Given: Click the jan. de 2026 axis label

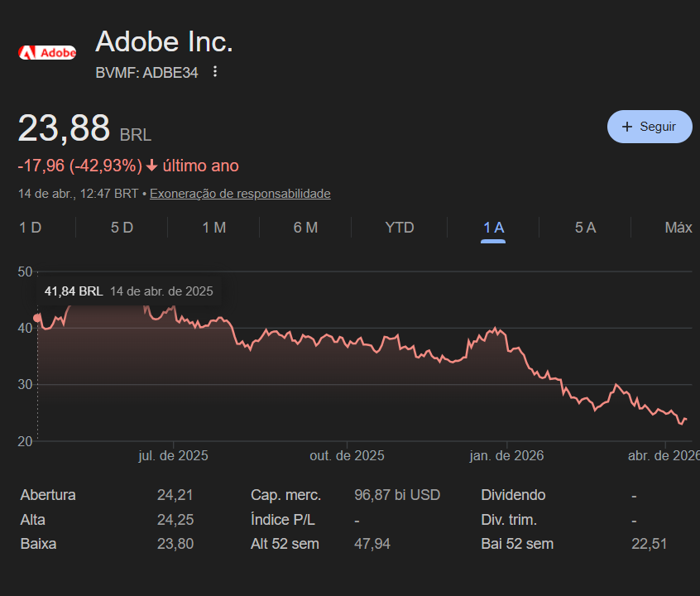Looking at the screenshot, I should pyautogui.click(x=506, y=455).
